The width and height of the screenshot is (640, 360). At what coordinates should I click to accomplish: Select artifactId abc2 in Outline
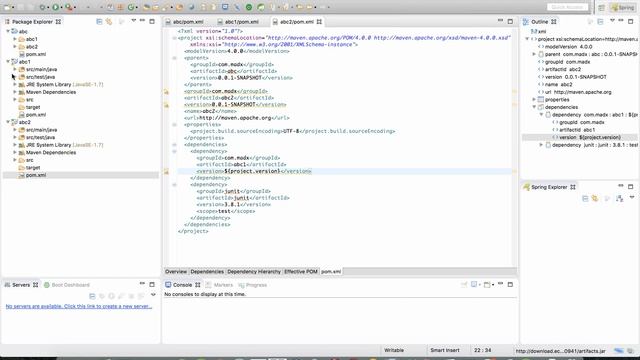click(x=562, y=69)
